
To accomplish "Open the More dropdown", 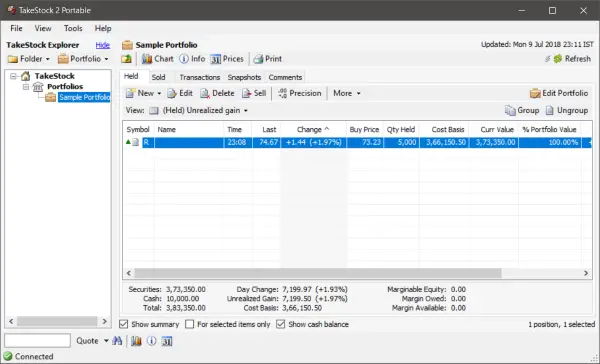I will [347, 93].
